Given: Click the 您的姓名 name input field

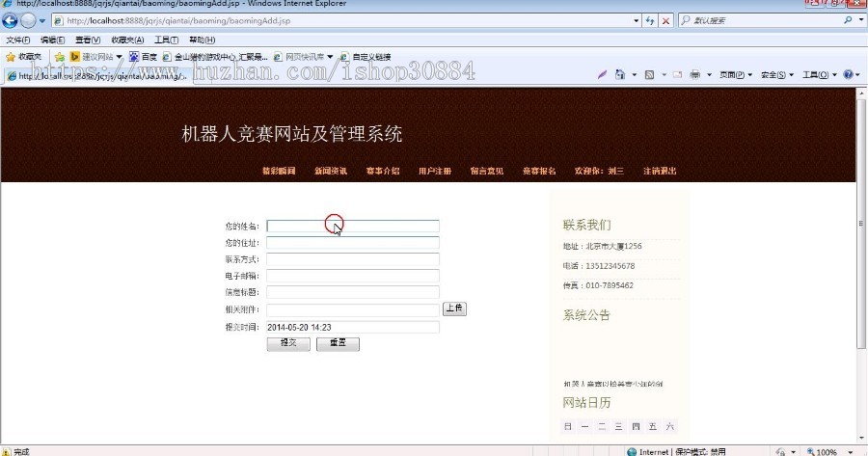Looking at the screenshot, I should pos(353,226).
